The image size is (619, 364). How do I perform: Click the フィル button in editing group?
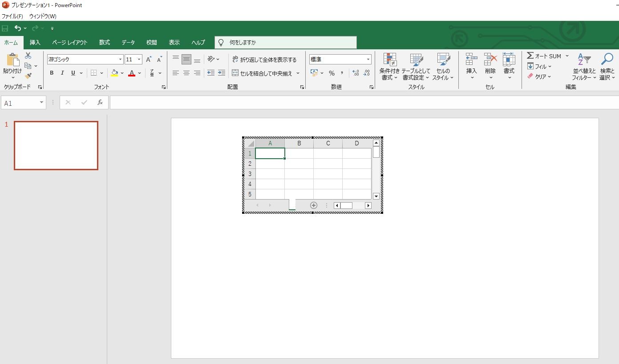[x=539, y=66]
